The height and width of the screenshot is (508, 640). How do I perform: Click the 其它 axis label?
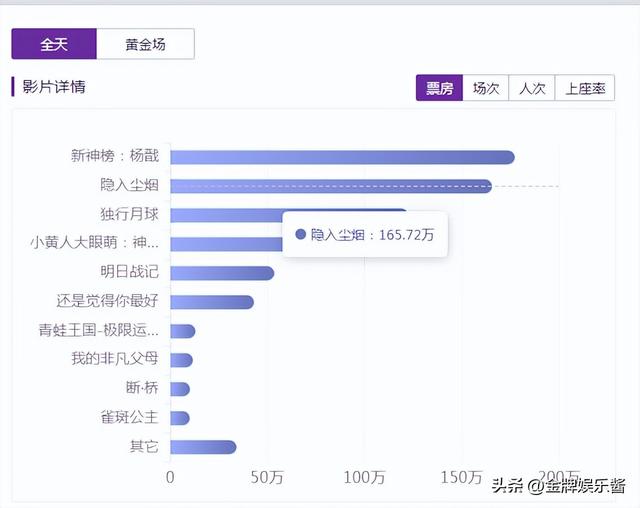[x=144, y=446]
